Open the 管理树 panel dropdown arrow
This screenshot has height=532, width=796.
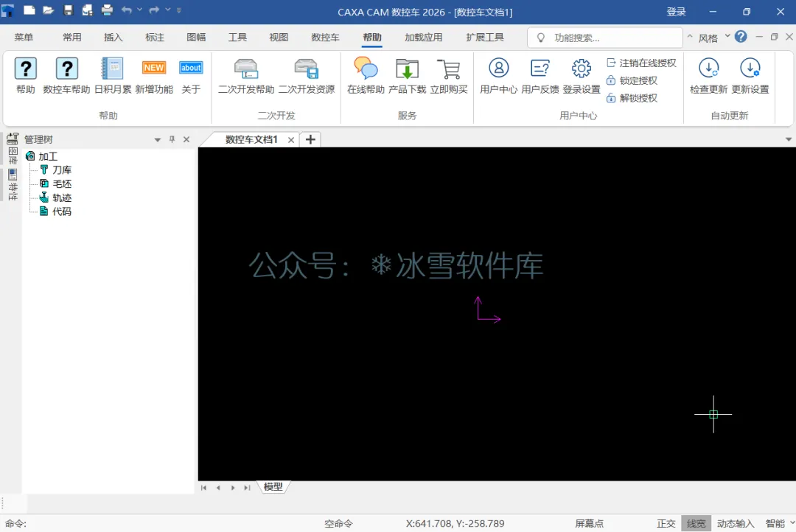[158, 139]
